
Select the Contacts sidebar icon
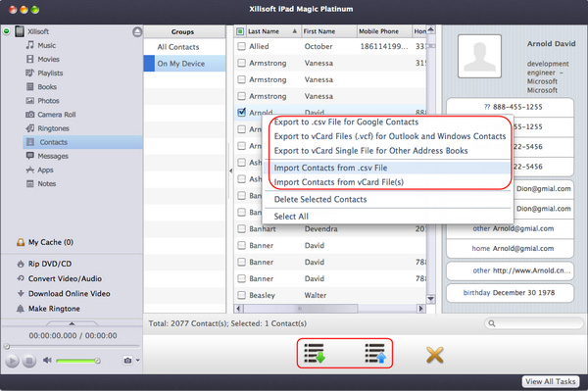coord(30,142)
